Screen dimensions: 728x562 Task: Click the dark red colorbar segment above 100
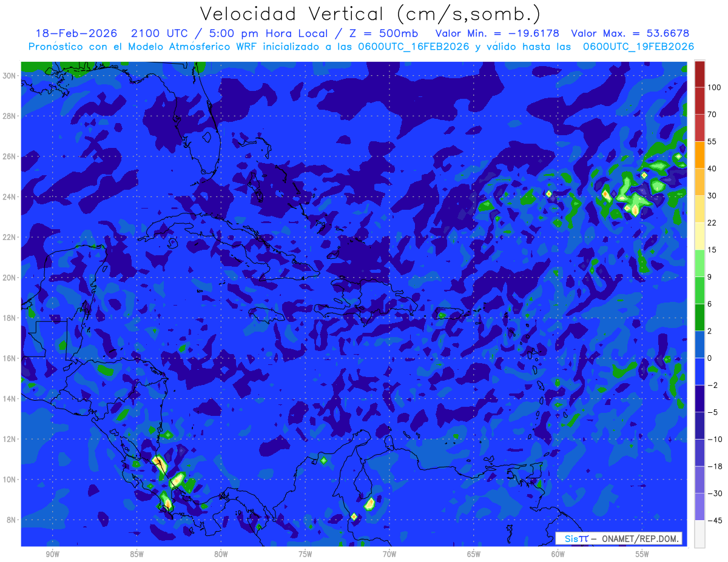pyautogui.click(x=699, y=74)
